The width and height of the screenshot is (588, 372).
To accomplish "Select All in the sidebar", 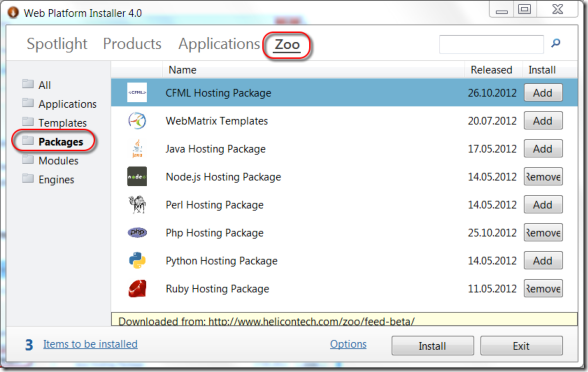I will pyautogui.click(x=45, y=85).
